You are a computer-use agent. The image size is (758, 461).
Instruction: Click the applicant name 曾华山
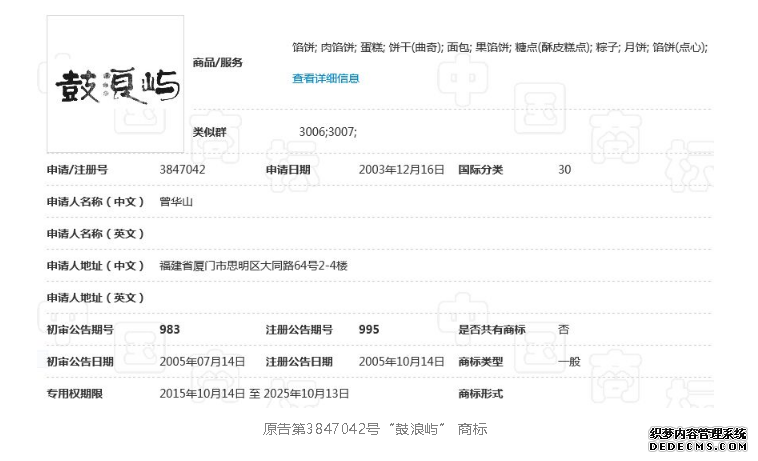tap(176, 202)
